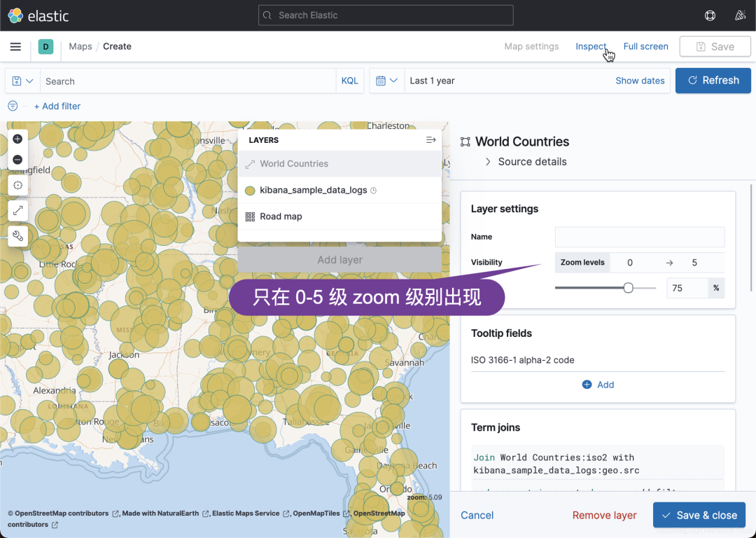Open the Inspect panel
This screenshot has width=756, height=538.
(591, 46)
